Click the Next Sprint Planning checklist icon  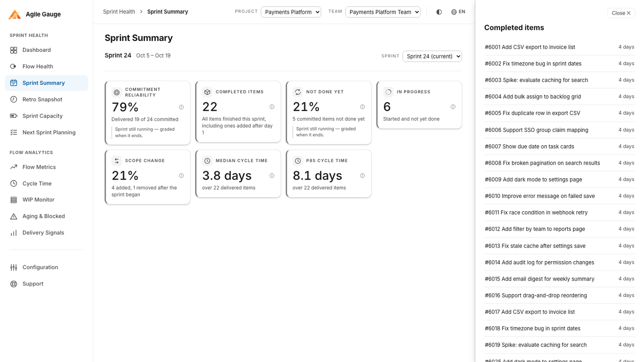[x=14, y=132]
